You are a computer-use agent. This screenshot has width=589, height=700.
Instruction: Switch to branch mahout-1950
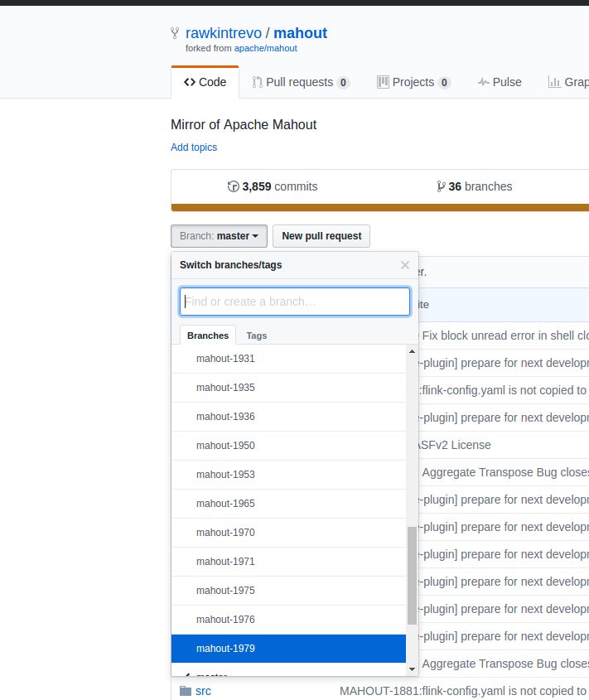pos(289,446)
